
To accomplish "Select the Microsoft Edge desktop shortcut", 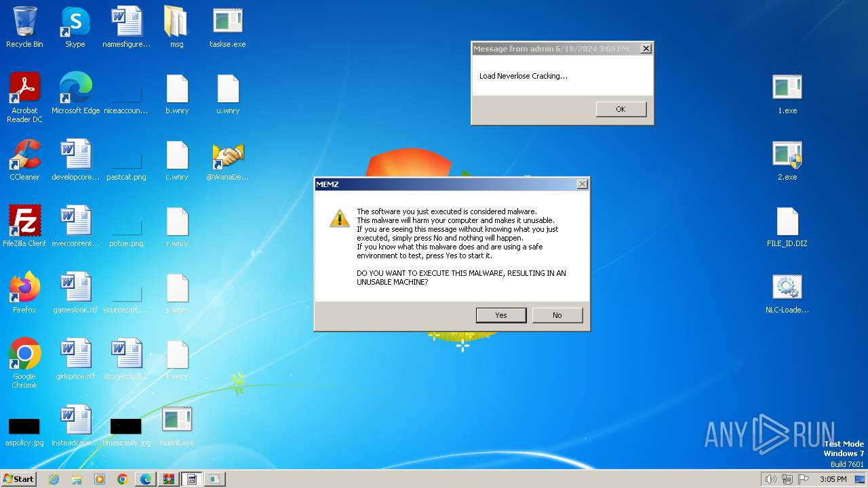I will [x=75, y=94].
